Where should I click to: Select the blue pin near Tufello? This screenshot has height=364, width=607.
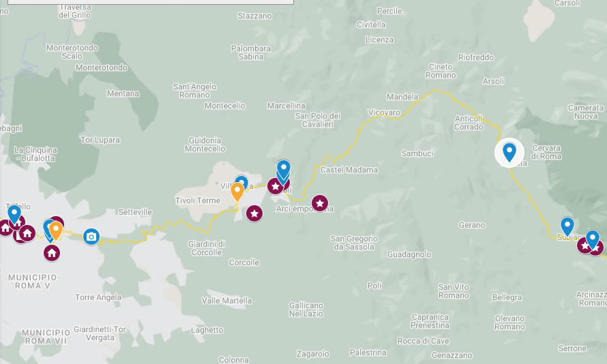pyautogui.click(x=14, y=215)
